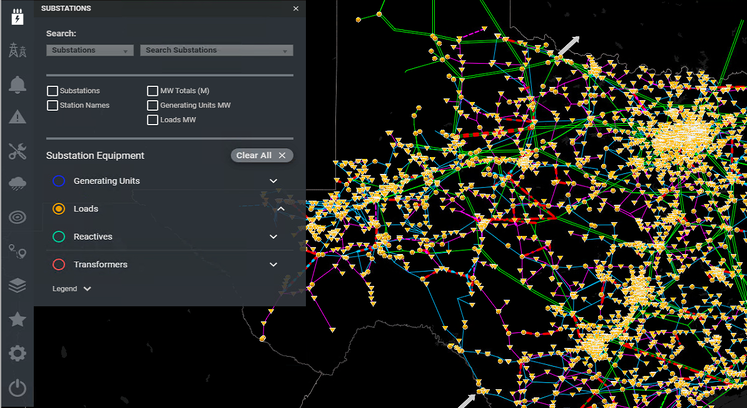
Task: Open the weather cloud panel
Action: 17,184
